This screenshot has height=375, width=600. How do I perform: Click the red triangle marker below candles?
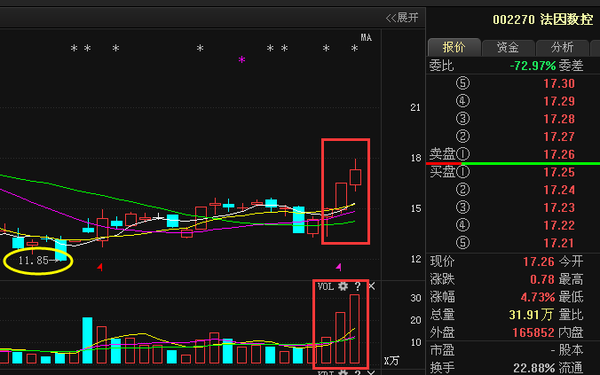click(100, 267)
